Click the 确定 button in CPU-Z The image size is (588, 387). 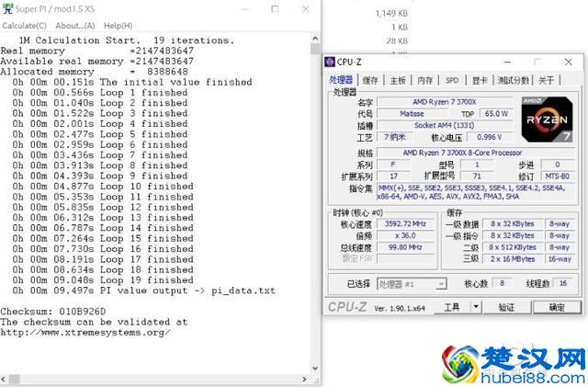click(557, 307)
